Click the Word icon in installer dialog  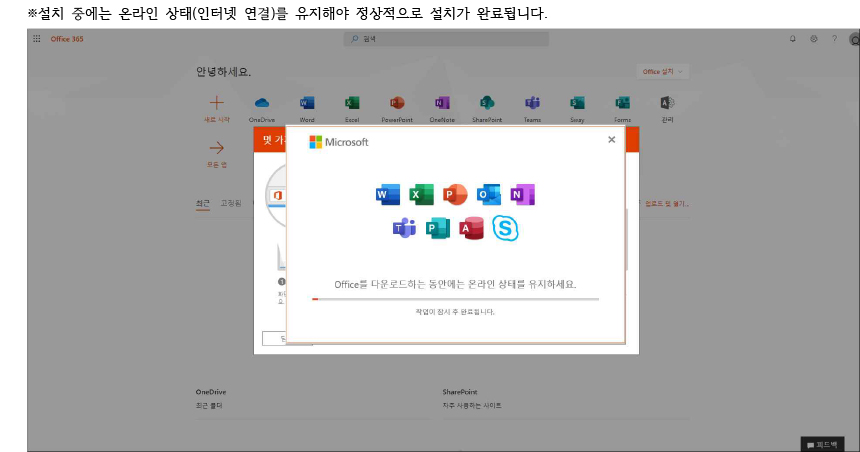388,195
